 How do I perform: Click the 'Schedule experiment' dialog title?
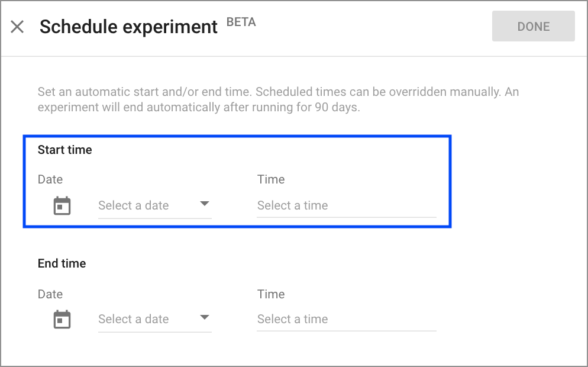pos(128,27)
